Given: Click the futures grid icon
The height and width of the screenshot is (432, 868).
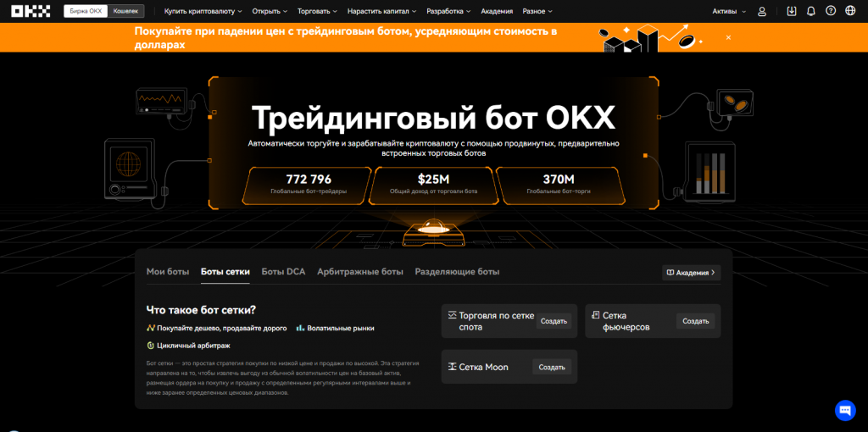Looking at the screenshot, I should coord(596,315).
